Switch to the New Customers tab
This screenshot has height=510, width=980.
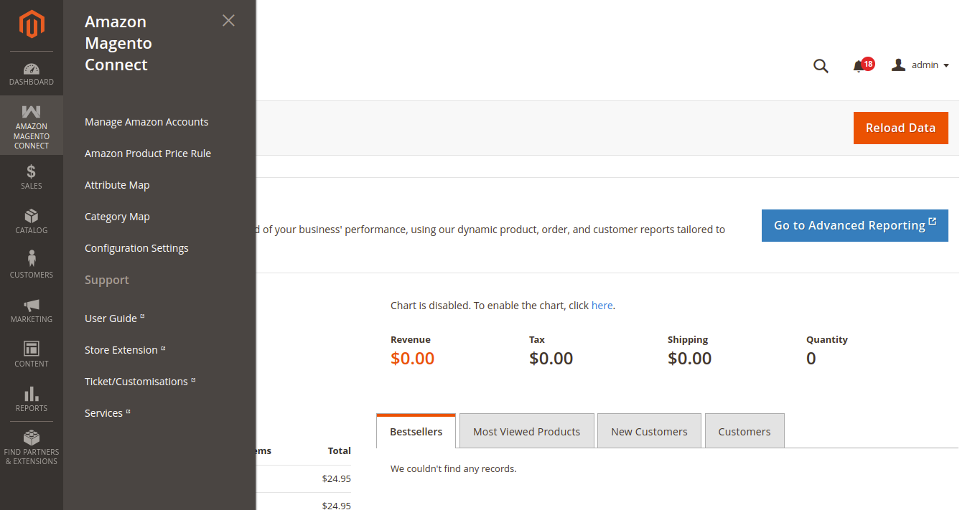649,431
